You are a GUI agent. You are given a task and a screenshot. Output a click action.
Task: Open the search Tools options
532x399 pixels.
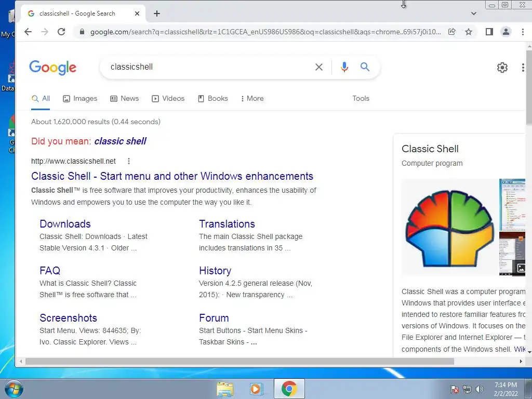[361, 99]
